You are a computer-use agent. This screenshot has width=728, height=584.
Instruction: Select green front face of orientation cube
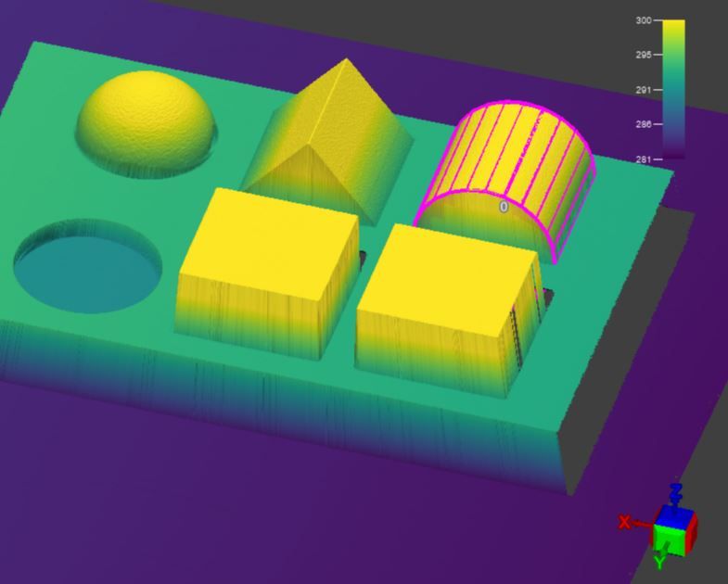(x=668, y=540)
